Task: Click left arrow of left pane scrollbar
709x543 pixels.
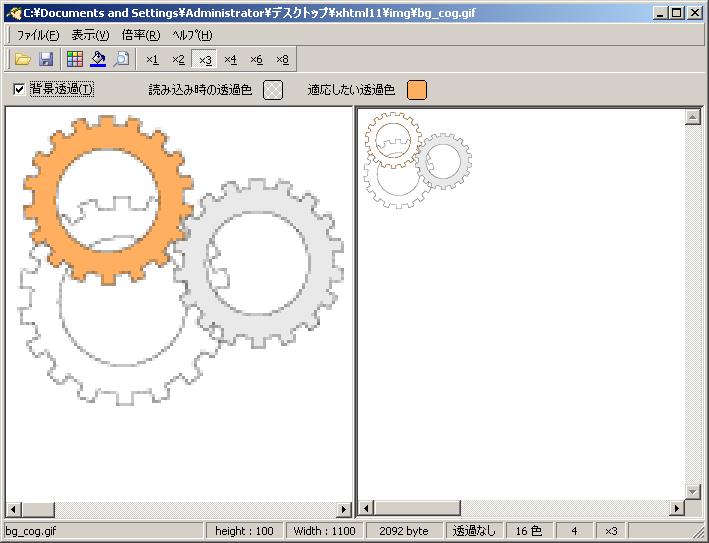Action: (x=14, y=510)
